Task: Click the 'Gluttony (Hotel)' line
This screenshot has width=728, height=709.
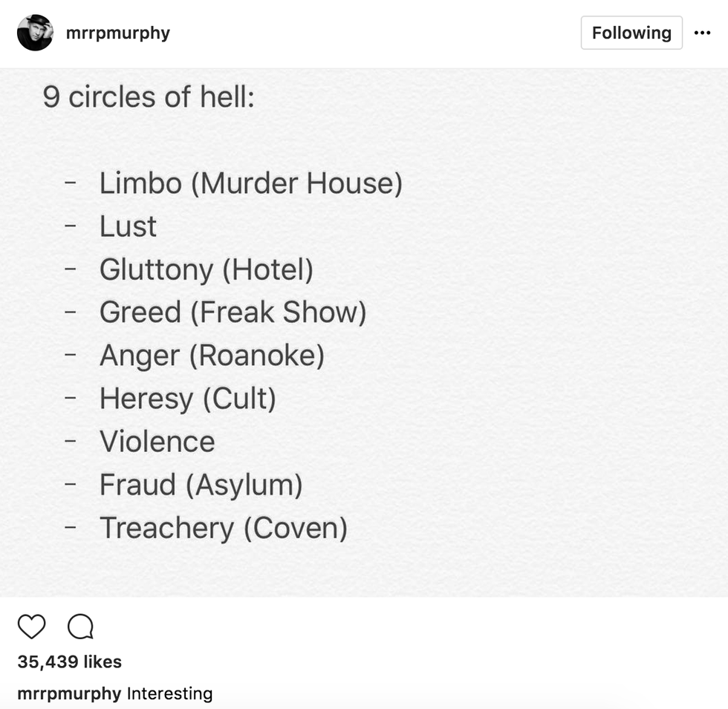Action: 206,269
